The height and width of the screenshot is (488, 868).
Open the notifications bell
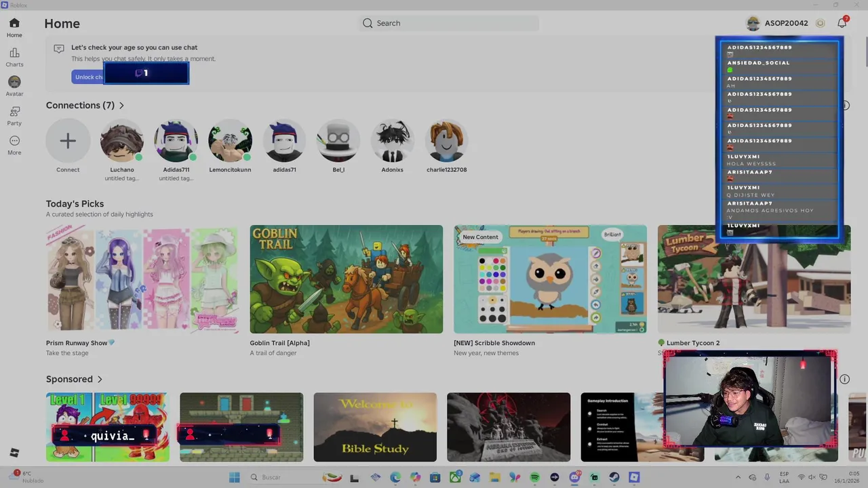842,23
